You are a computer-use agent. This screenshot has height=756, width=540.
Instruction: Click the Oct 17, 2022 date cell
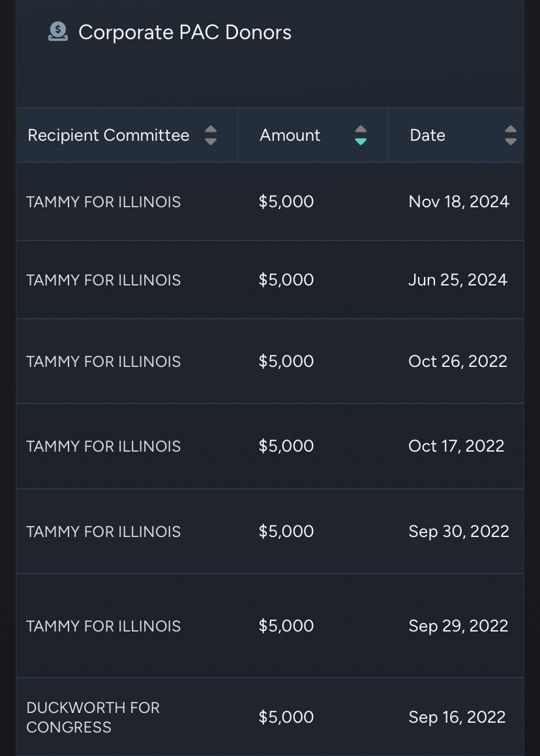coord(456,446)
